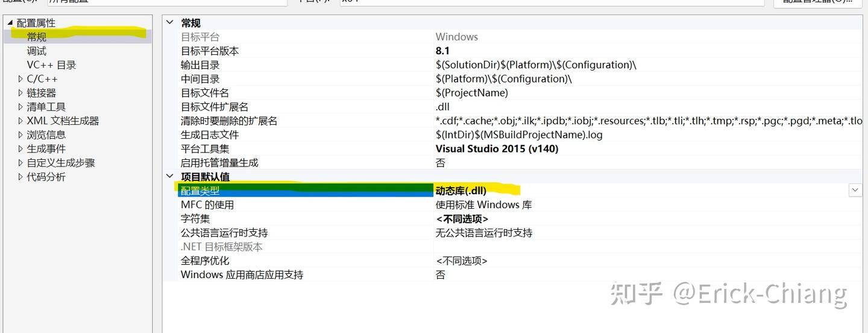Screen dimensions: 868x333
Task: Open the 配置类型 dropdown arrow
Action: coord(855,190)
